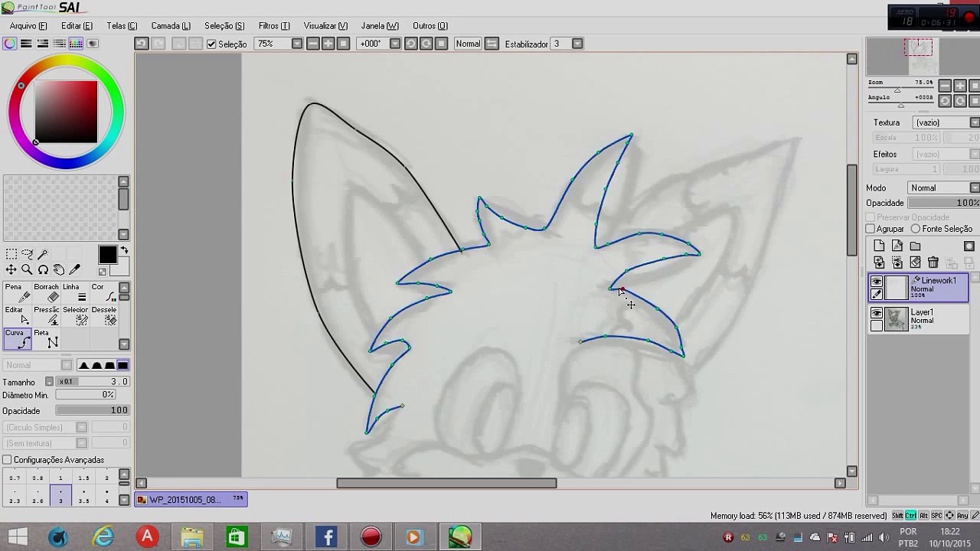Open the Editar menu in menu bar
Viewport: 980px width, 551px height.
77,26
